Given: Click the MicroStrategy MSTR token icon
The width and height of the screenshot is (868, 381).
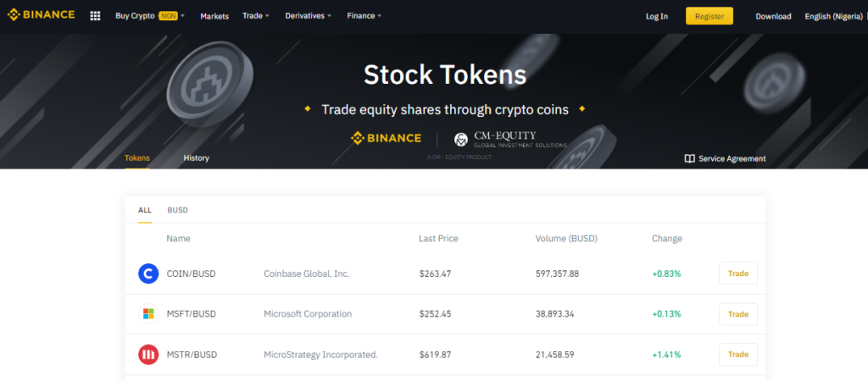Looking at the screenshot, I should (148, 355).
